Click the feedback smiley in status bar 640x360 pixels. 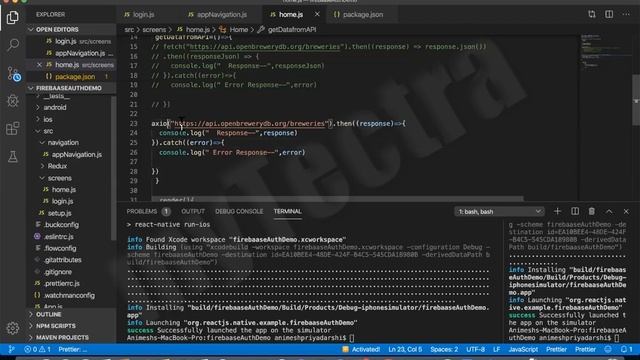pos(608,349)
